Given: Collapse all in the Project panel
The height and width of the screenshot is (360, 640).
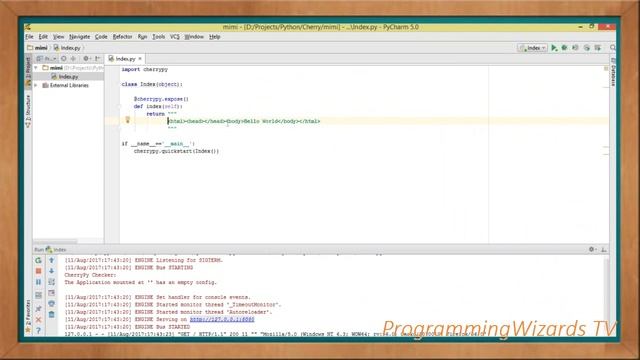Looking at the screenshot, I should pyautogui.click(x=73, y=59).
